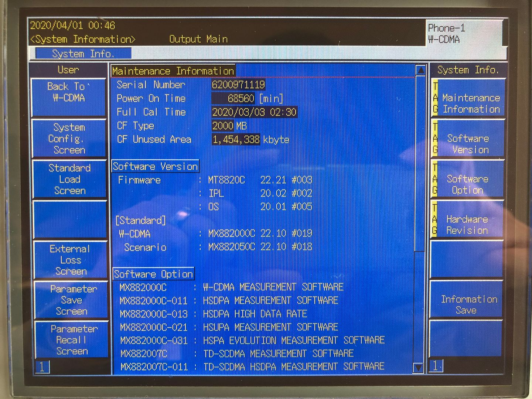The image size is (532, 399).
Task: Open the Software Option tag key
Action: pyautogui.click(x=467, y=180)
